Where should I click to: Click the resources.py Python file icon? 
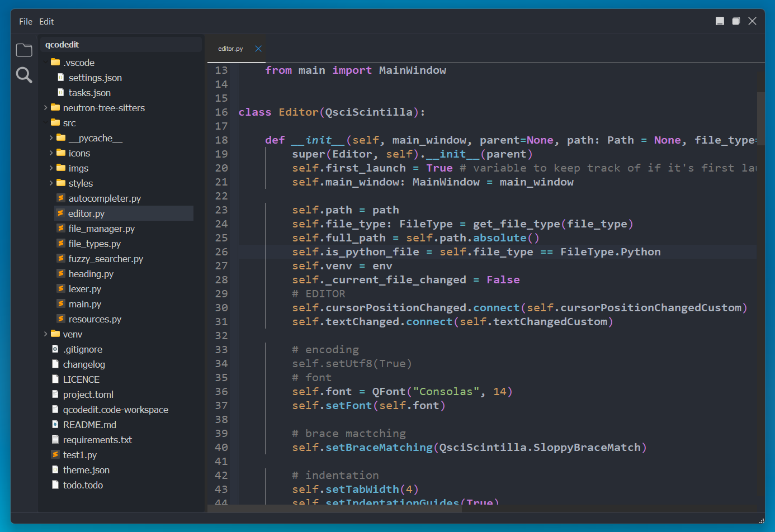point(61,319)
